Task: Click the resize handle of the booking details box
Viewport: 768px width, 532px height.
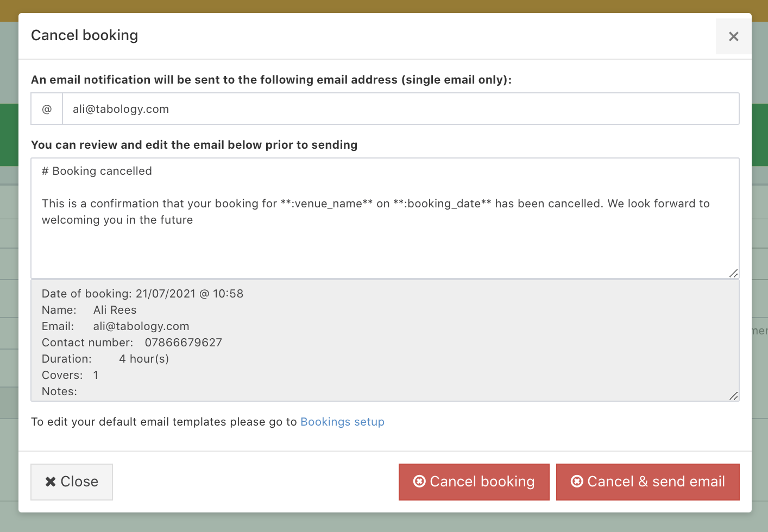Action: tap(733, 396)
